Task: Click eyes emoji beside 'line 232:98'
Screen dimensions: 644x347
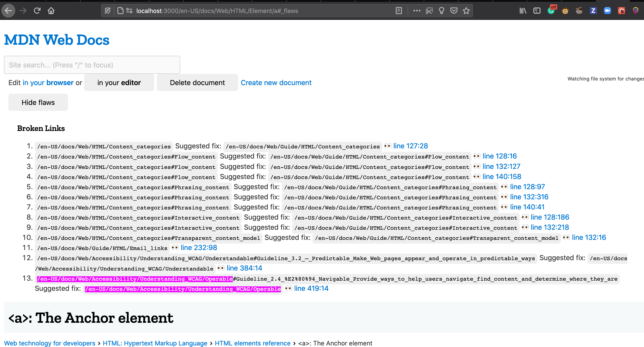Action: tap(175, 247)
